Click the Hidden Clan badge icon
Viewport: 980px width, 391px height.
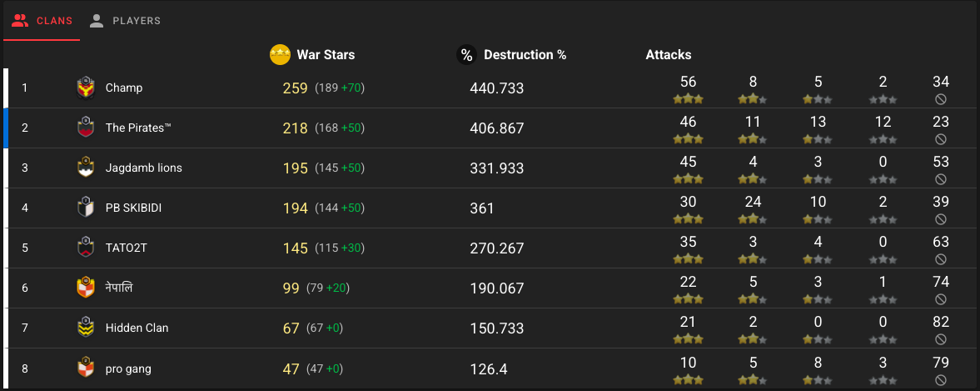pyautogui.click(x=85, y=328)
